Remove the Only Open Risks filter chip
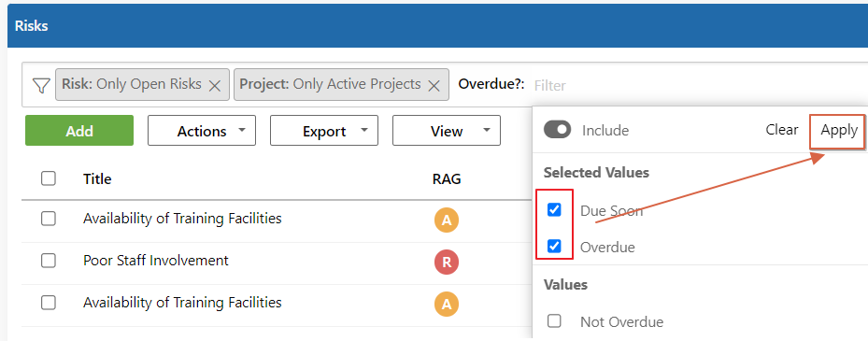This screenshot has width=868, height=341. coord(215,85)
